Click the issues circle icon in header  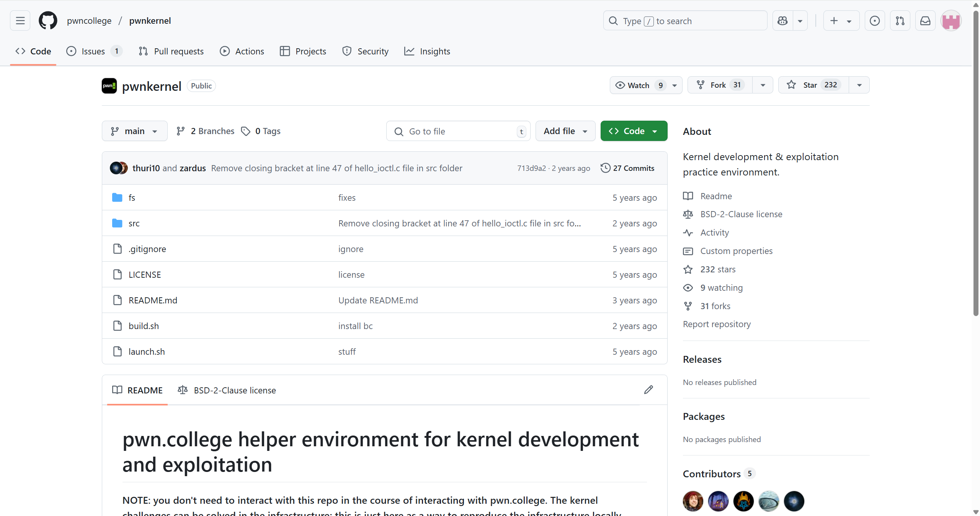(875, 21)
